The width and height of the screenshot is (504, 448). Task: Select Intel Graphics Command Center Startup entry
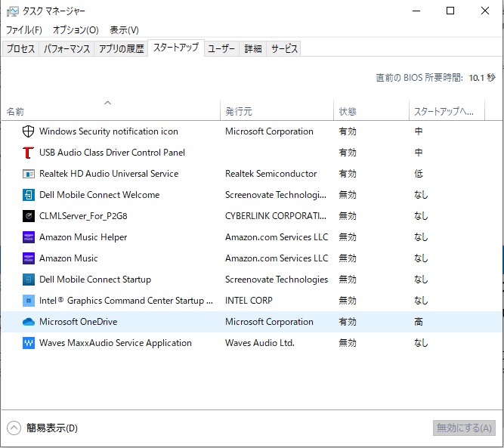(x=126, y=301)
